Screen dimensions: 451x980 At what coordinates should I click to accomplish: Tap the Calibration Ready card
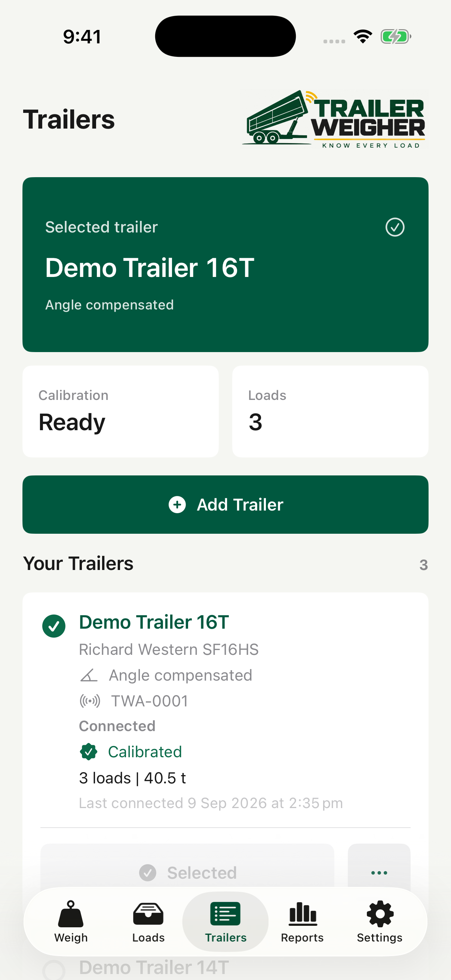[121, 411]
